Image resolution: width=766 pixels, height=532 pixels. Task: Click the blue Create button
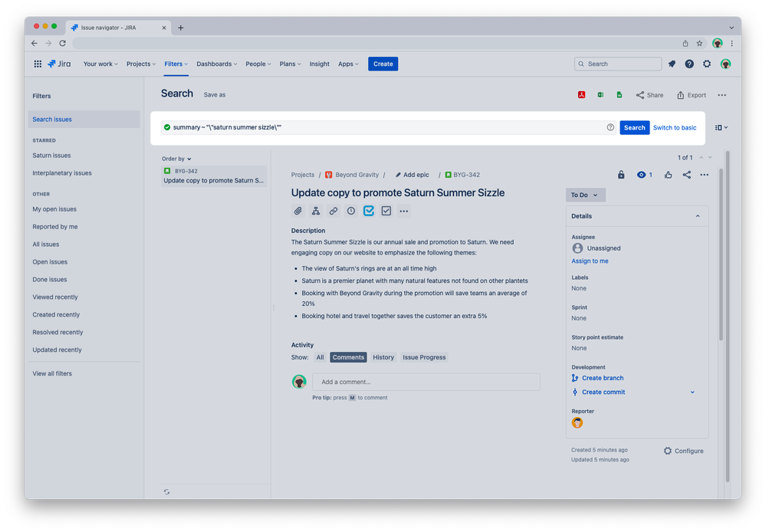tap(383, 64)
